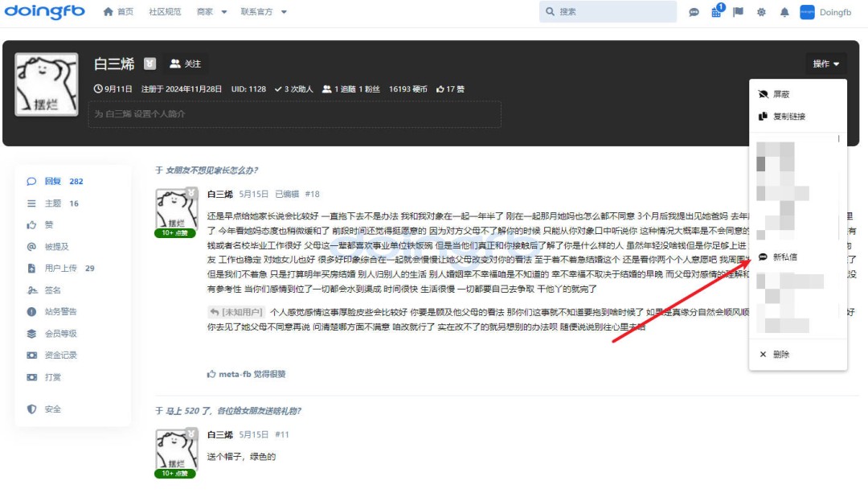Toggle follow with the 关注 button
868x497 pixels.
(185, 64)
